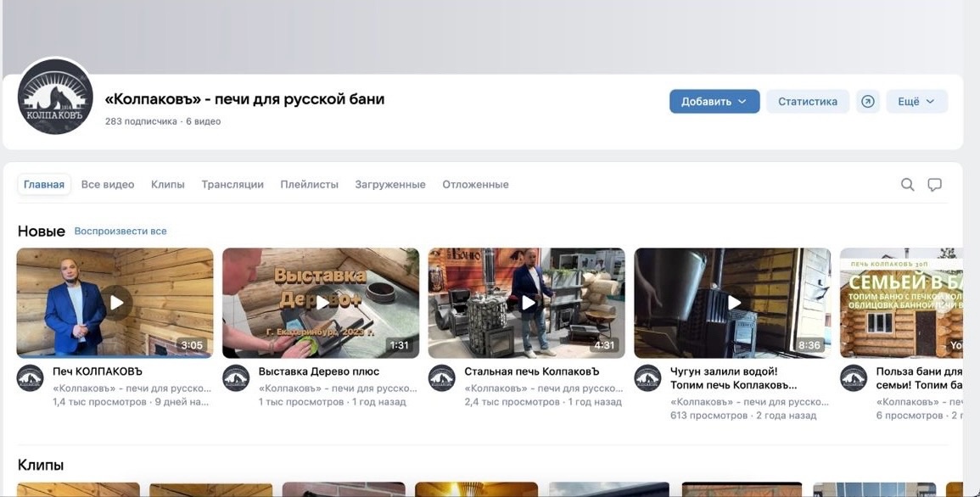Click the Клипы section heading
The width and height of the screenshot is (980, 497).
click(x=41, y=465)
